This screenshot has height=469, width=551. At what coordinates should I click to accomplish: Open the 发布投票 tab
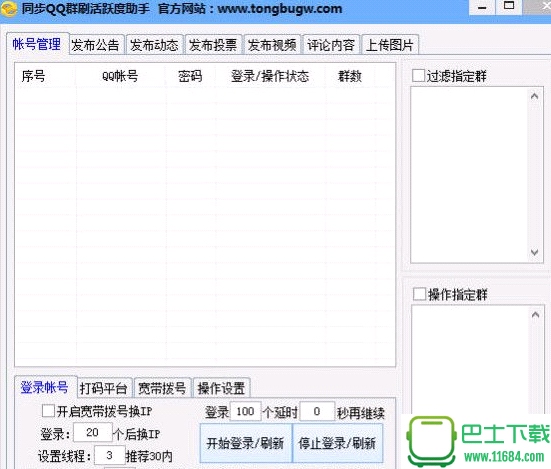213,45
